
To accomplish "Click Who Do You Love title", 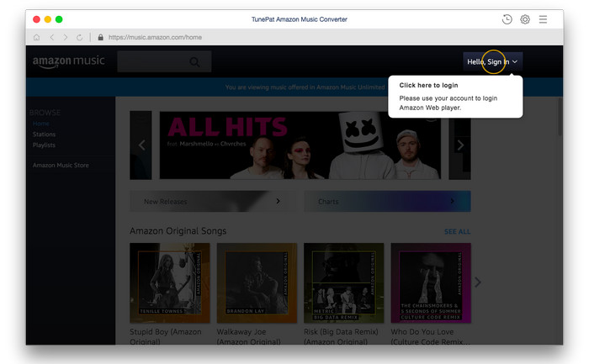I will 431,336.
